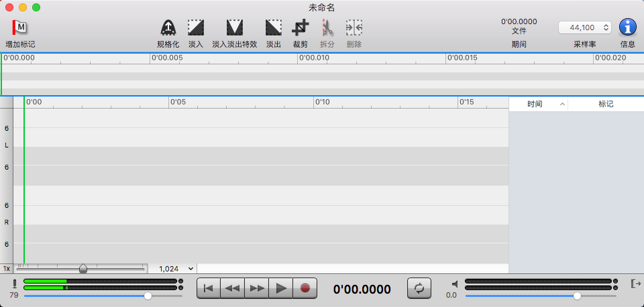Click the Rewind button
The image size is (644, 307).
pos(233,288)
